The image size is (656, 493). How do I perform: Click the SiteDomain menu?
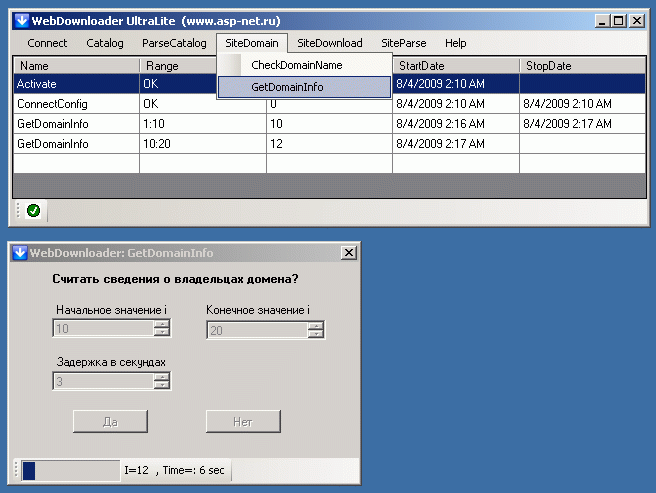tap(252, 43)
